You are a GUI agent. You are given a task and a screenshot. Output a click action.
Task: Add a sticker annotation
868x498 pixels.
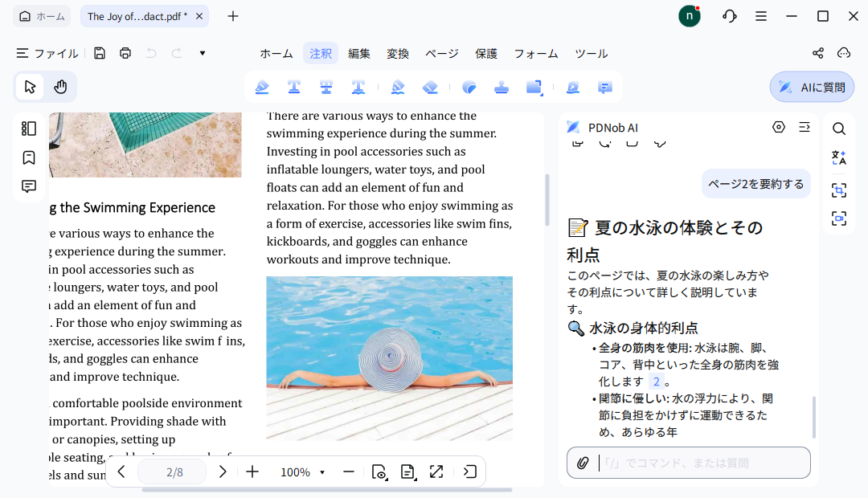click(x=469, y=87)
